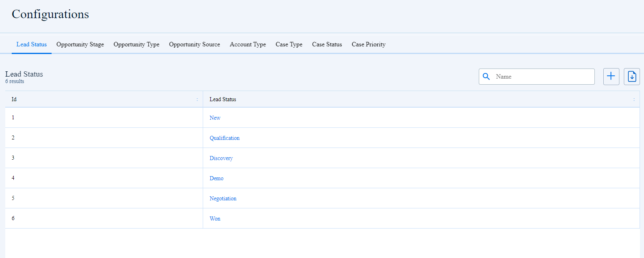Click the Name search input field
Viewport: 644px width, 258px height.
pyautogui.click(x=542, y=77)
